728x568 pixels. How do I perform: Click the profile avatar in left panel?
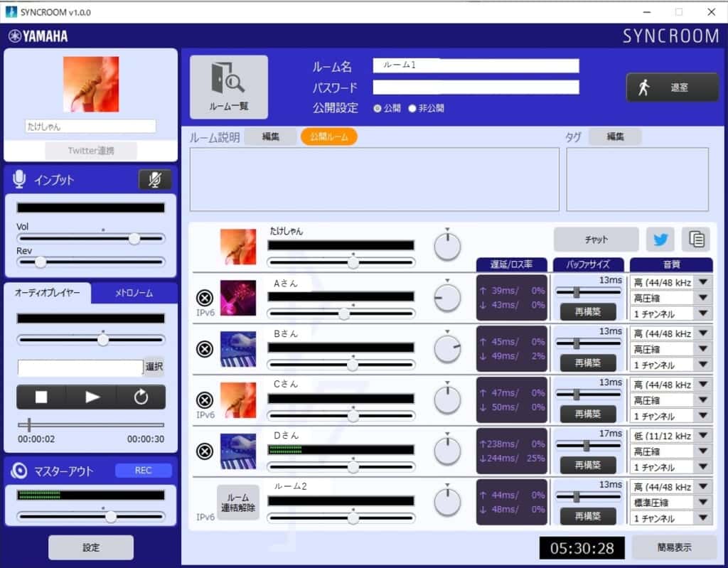tap(91, 84)
